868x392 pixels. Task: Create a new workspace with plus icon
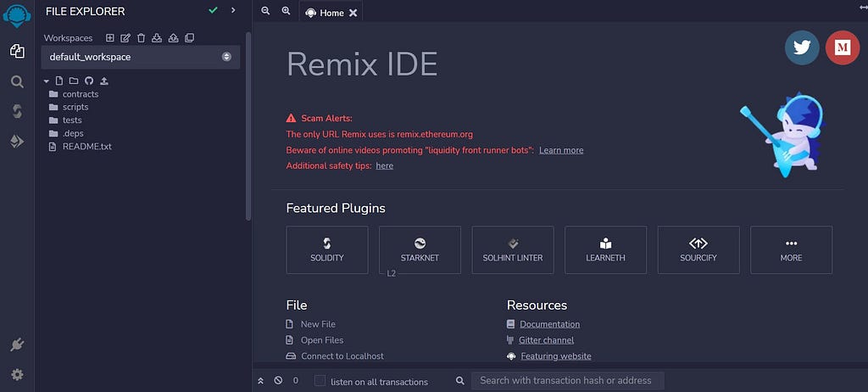pos(109,37)
